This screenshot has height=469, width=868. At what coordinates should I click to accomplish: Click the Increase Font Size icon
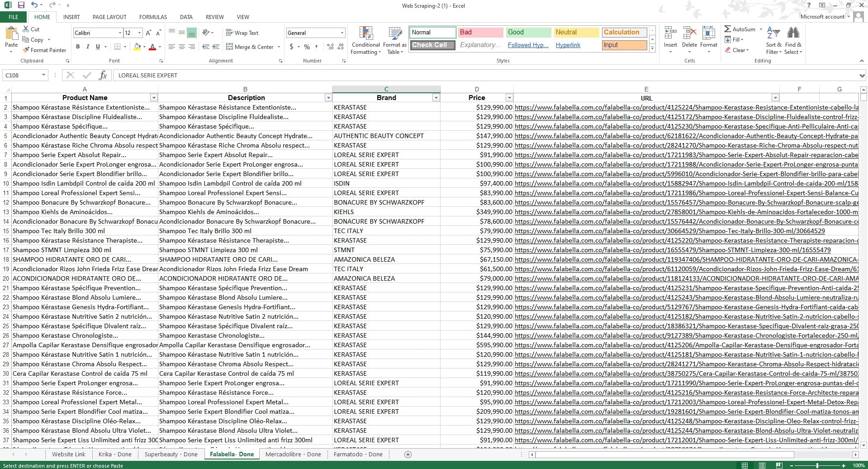pos(148,33)
